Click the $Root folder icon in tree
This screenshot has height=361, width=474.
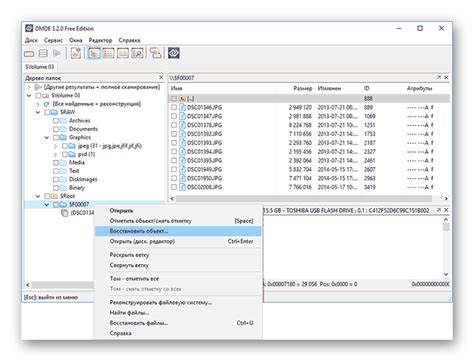coord(54,196)
